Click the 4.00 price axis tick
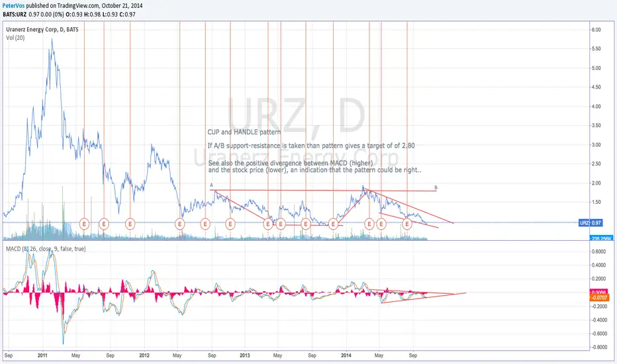617x364 pixels. [596, 107]
